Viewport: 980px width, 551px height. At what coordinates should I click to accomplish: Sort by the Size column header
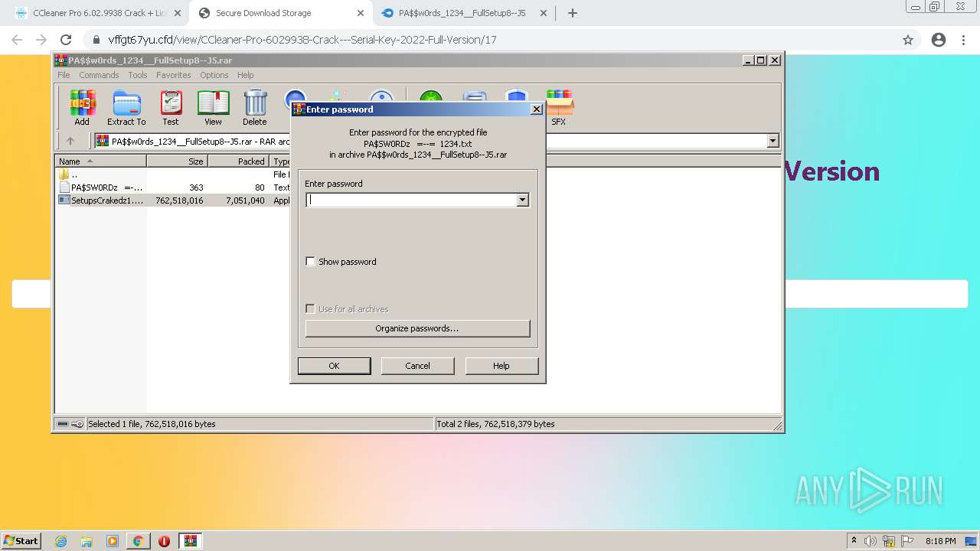click(x=177, y=161)
